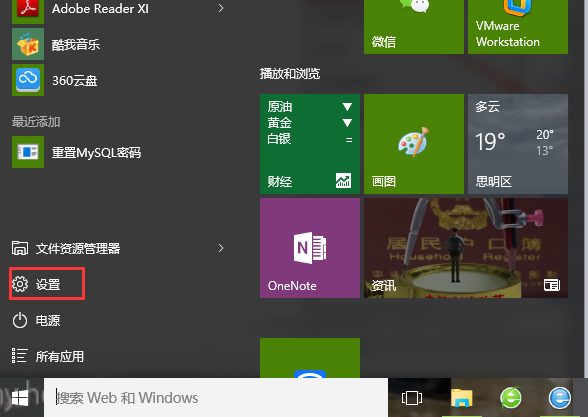This screenshot has width=588, height=417.
Task: Open the 财经 finance tile
Action: pos(310,144)
